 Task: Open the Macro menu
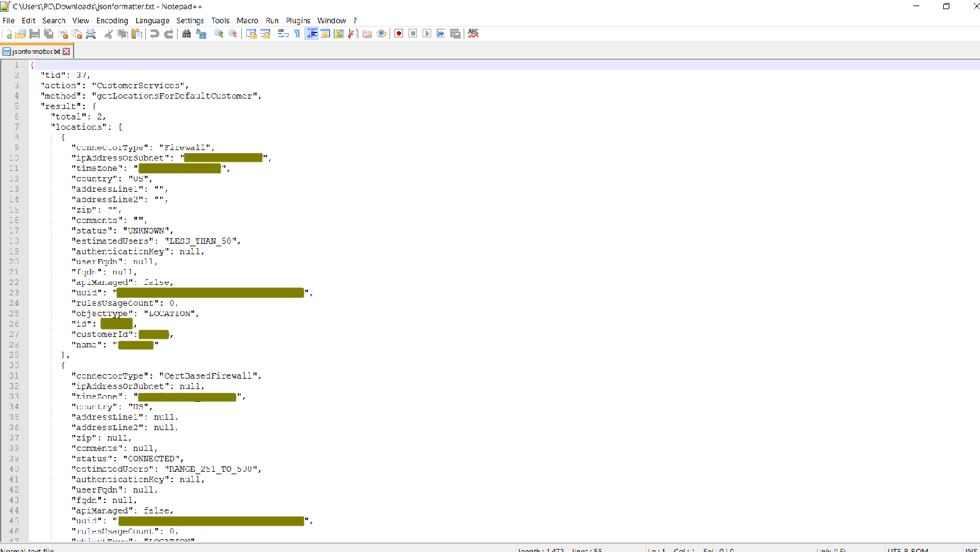point(247,21)
